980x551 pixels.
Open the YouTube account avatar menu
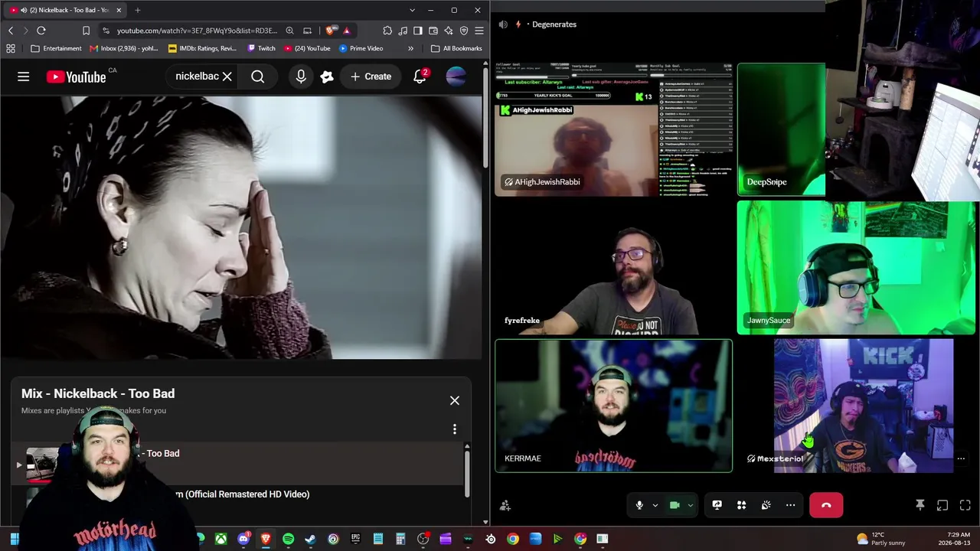(456, 77)
